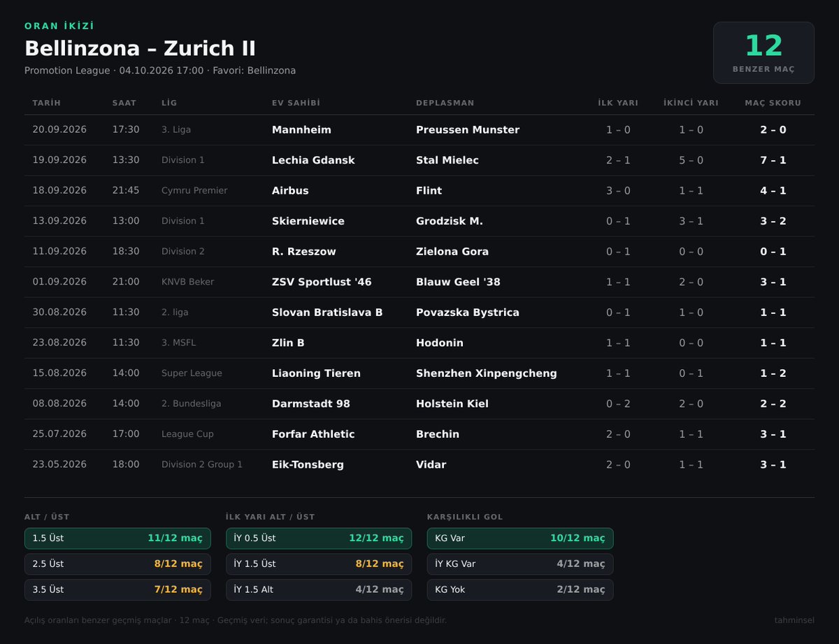
Task: Select the Flint away team
Action: [429, 191]
